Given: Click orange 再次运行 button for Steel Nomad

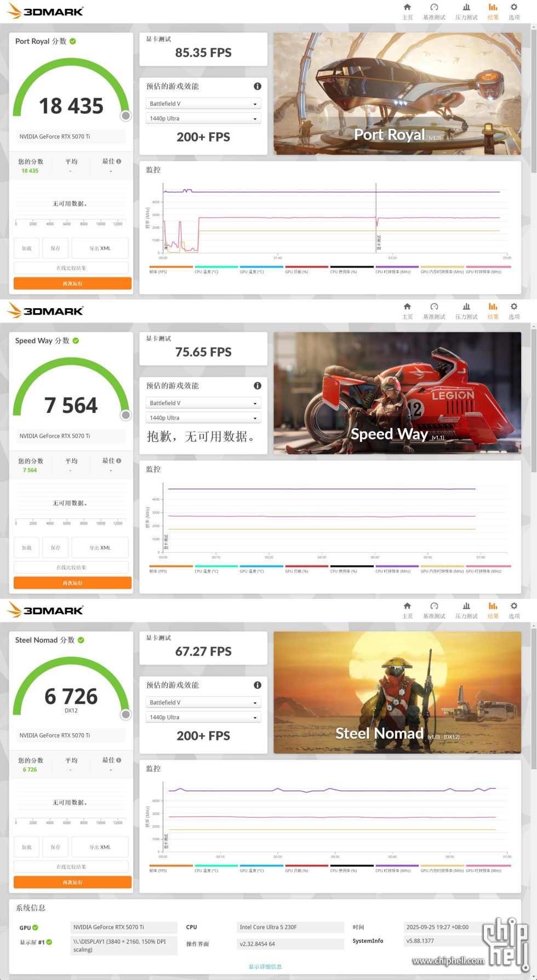Looking at the screenshot, I should pos(72,882).
